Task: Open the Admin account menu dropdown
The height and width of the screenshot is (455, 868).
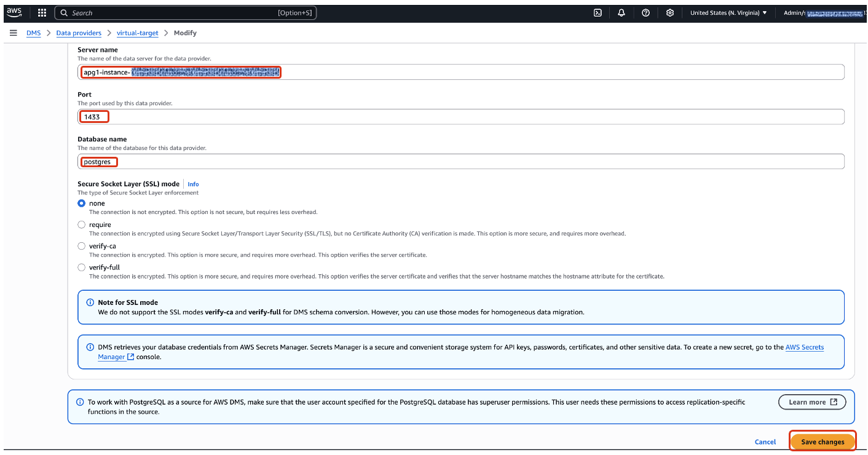Action: (x=824, y=12)
